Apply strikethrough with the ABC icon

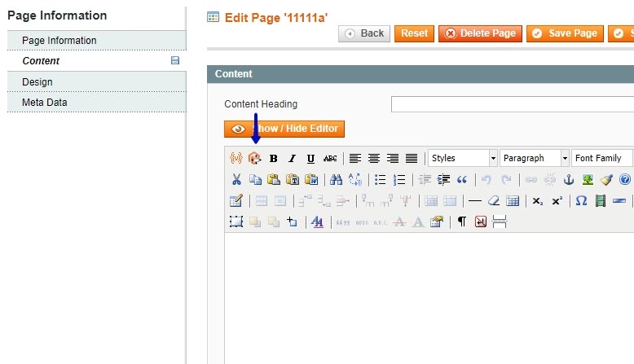330,158
